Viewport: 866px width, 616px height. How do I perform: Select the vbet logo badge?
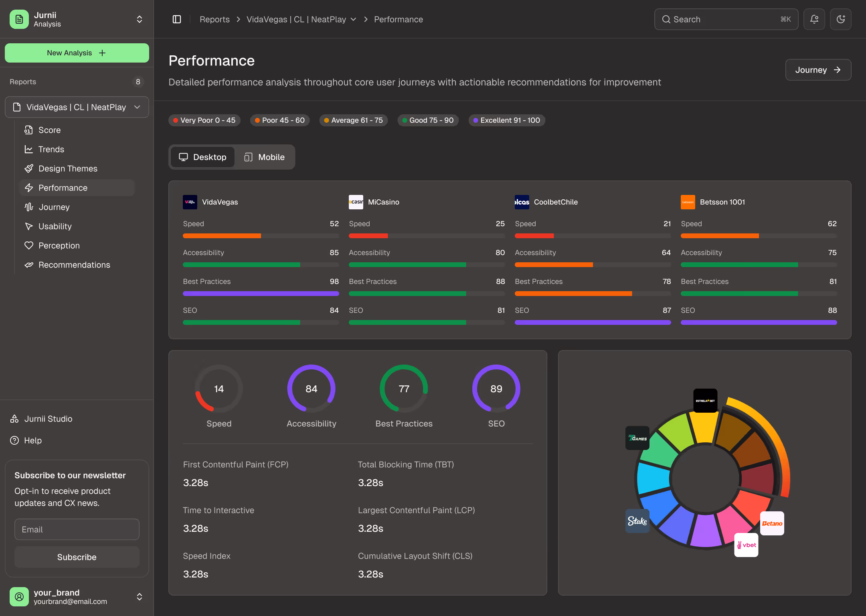746,545
